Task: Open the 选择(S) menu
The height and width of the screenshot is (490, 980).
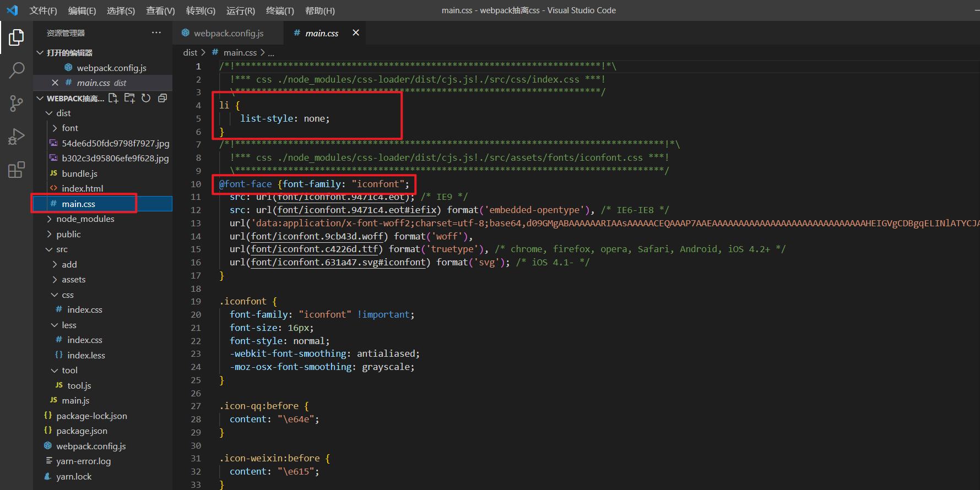Action: [121, 10]
